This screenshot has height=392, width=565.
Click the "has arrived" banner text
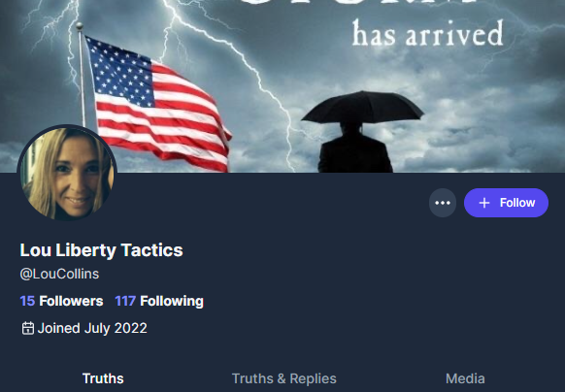click(x=428, y=34)
